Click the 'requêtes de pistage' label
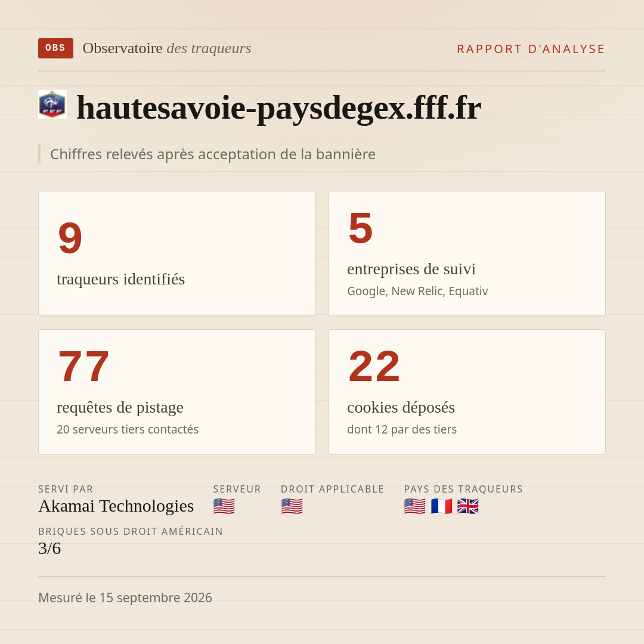The width and height of the screenshot is (644, 644). pyautogui.click(x=120, y=407)
